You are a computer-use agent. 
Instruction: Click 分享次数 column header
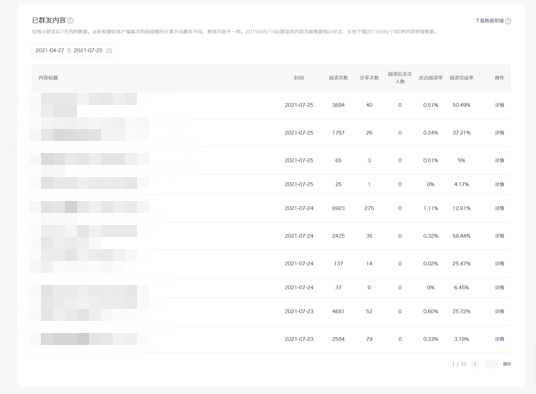click(369, 78)
